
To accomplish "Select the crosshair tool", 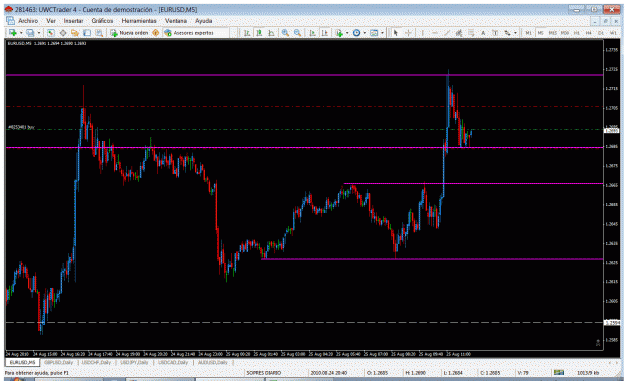I will (x=409, y=33).
